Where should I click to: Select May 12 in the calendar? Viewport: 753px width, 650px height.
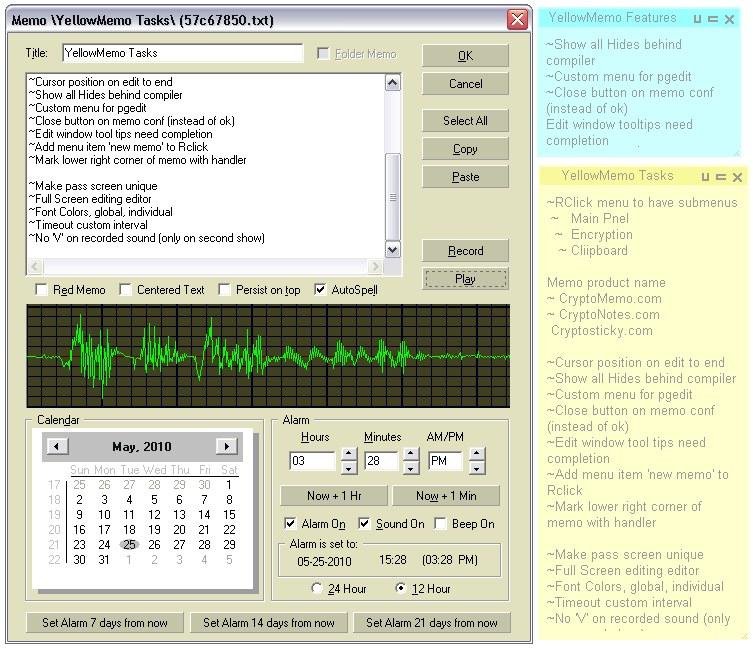pyautogui.click(x=154, y=515)
